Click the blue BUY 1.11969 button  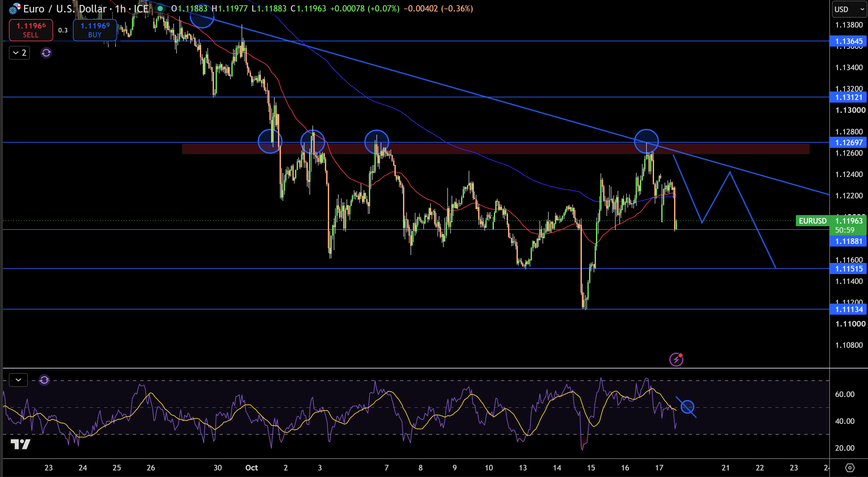[95, 30]
